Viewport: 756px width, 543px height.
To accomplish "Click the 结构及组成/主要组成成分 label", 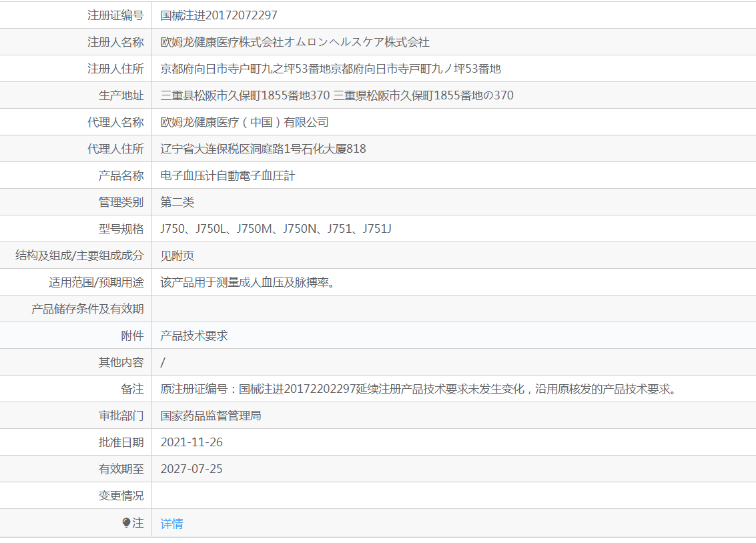I will tap(79, 256).
